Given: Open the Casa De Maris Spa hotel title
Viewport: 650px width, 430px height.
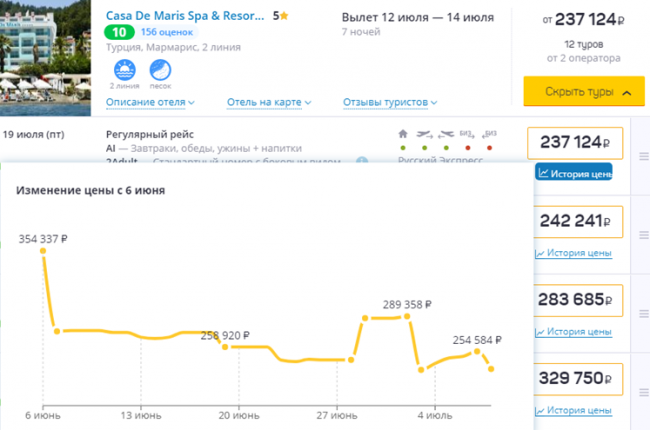Looking at the screenshot, I should pos(186,16).
